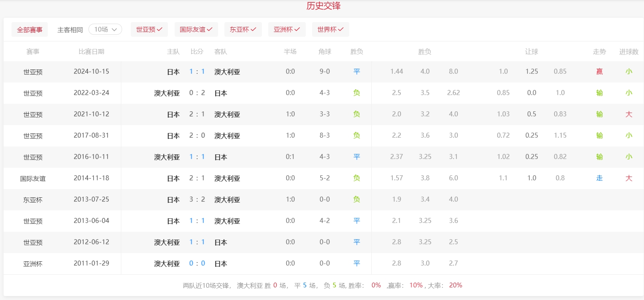This screenshot has width=644, height=300.
Task: Click the 历史交锋 section title
Action: (x=323, y=6)
